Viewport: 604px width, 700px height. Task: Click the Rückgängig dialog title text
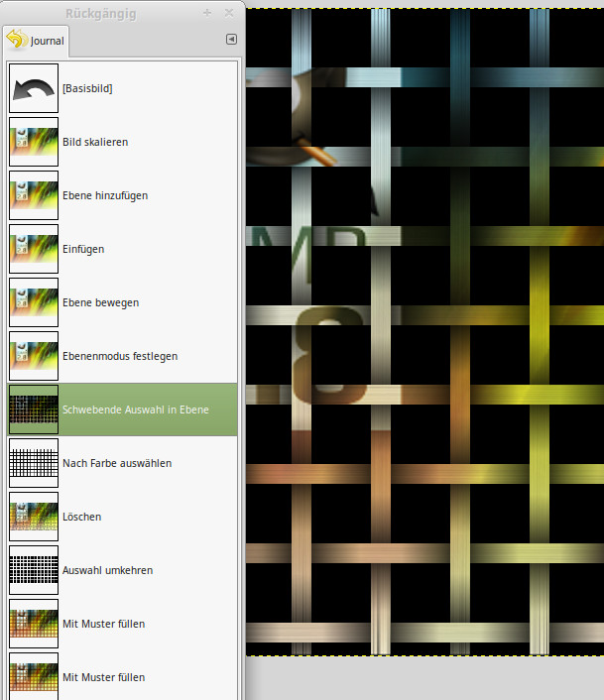pyautogui.click(x=100, y=13)
